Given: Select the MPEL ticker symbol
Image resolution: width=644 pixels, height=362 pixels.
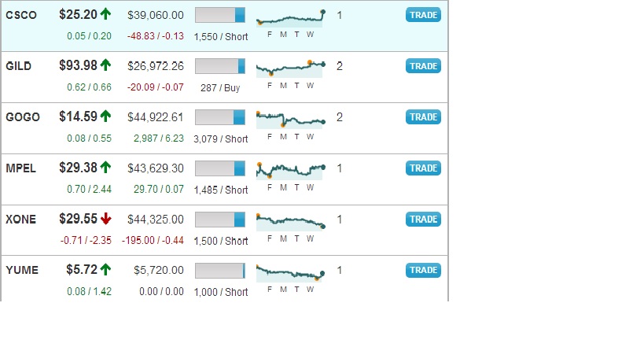Looking at the screenshot, I should pos(20,168).
